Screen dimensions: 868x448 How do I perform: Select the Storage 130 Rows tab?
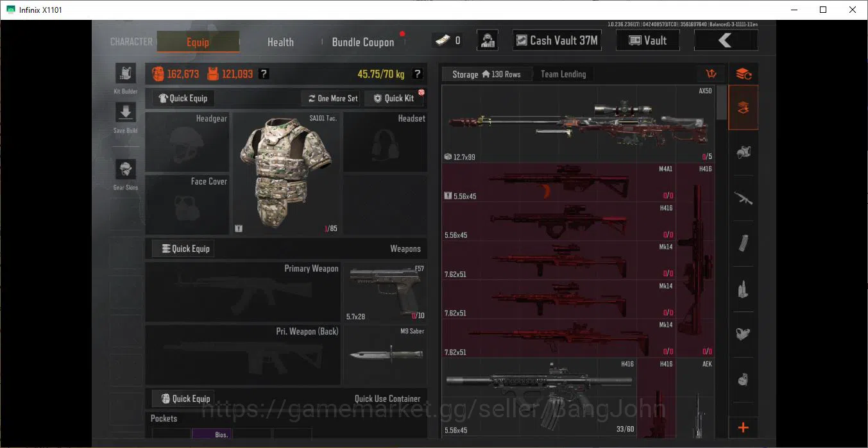pos(486,74)
